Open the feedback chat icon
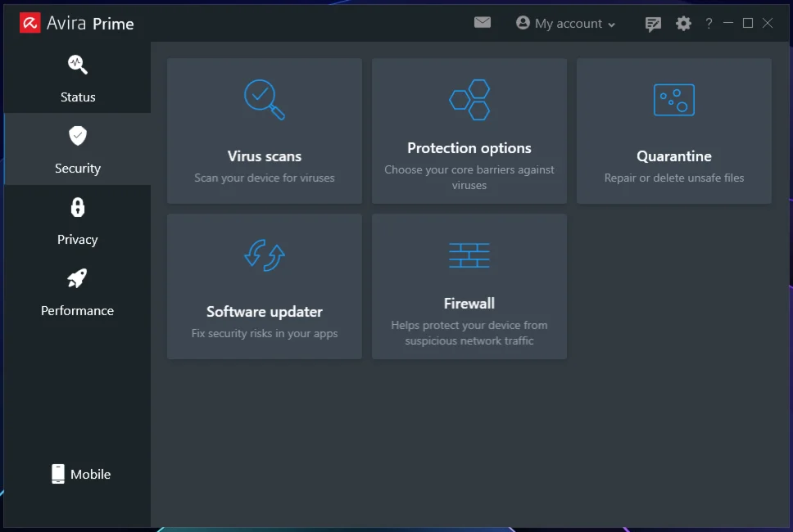Viewport: 793px width, 532px height. click(x=653, y=24)
